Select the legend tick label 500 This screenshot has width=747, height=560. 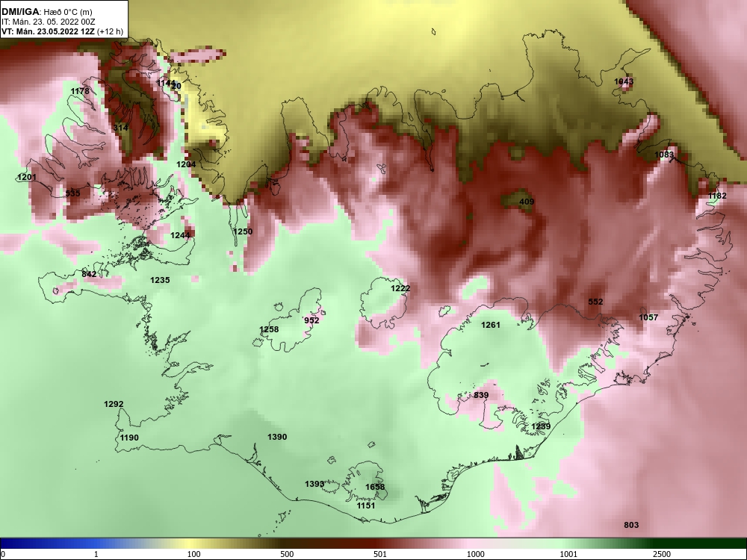[x=287, y=554]
